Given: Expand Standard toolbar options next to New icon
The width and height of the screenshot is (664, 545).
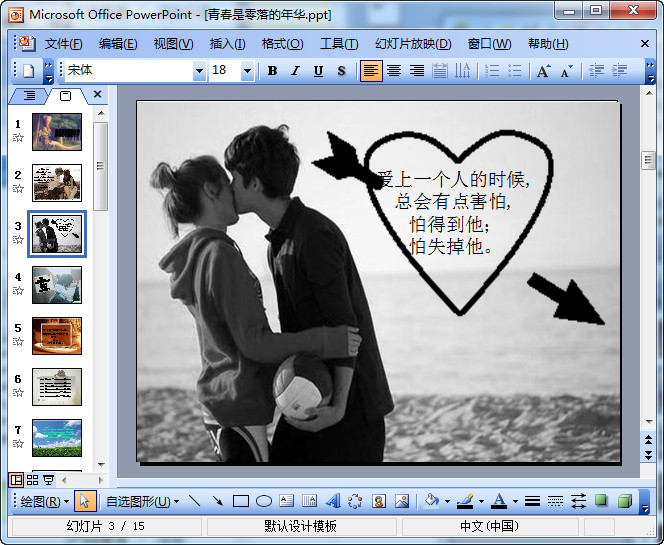Looking at the screenshot, I should (x=49, y=71).
